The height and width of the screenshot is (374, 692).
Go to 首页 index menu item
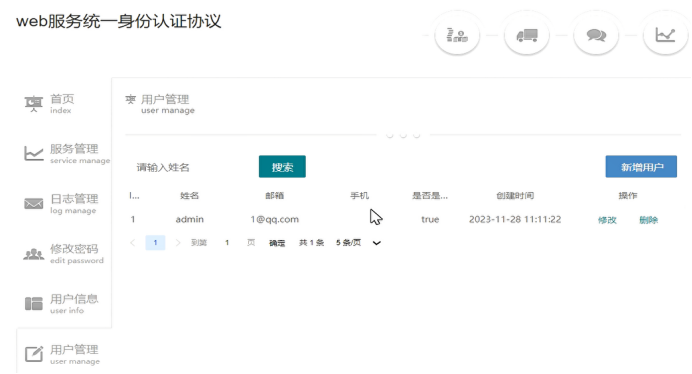(62, 104)
